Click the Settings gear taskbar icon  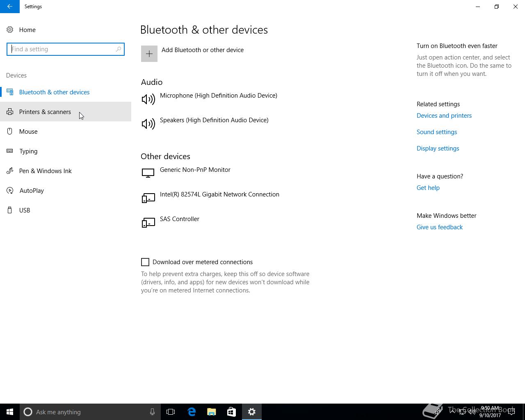pyautogui.click(x=252, y=412)
